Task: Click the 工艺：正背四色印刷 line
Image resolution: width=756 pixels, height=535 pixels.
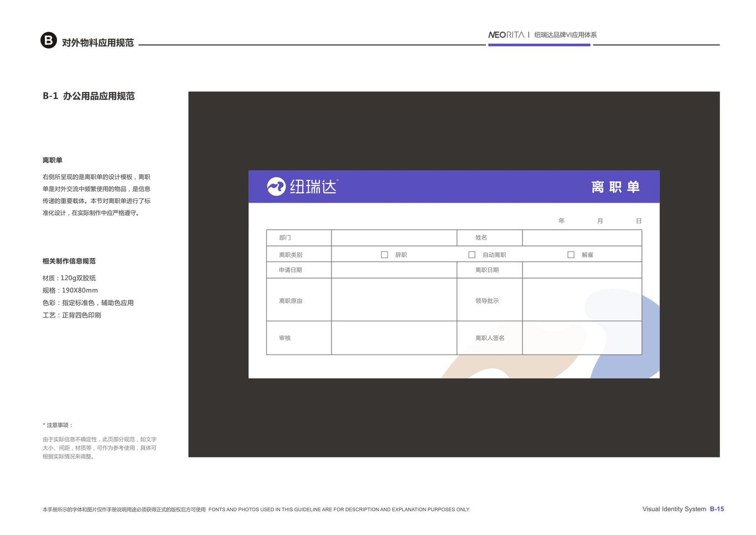Action: 72,315
